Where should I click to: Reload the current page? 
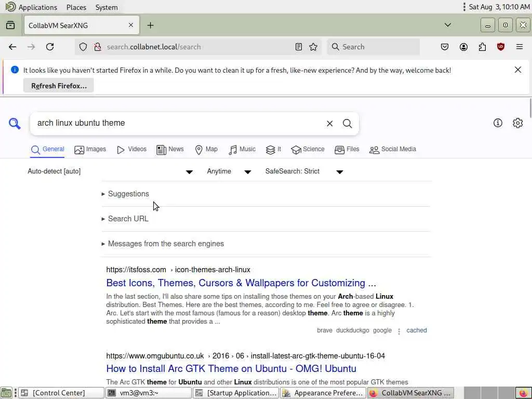point(50,47)
